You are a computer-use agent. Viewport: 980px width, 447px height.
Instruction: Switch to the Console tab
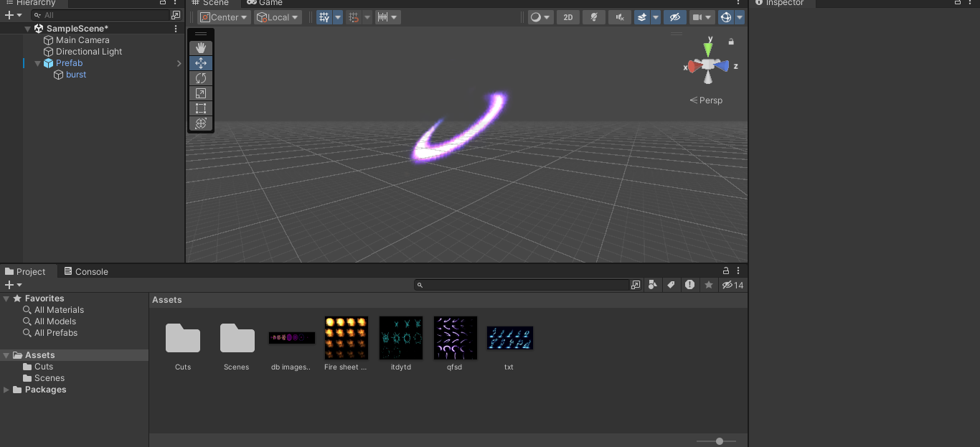point(86,271)
